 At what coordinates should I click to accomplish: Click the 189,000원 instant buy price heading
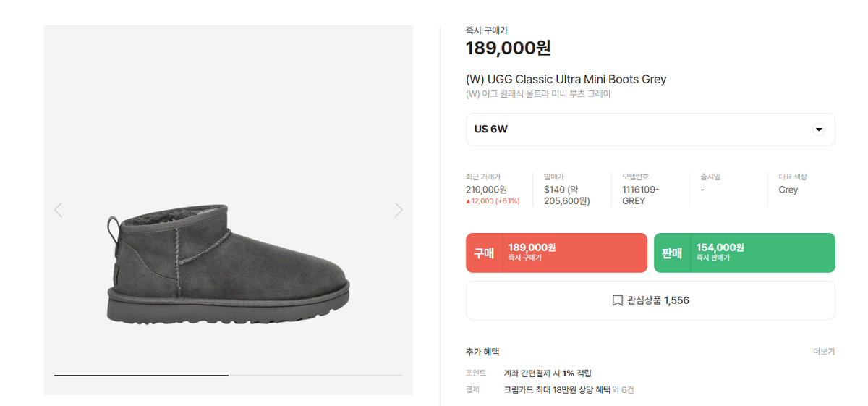point(509,48)
